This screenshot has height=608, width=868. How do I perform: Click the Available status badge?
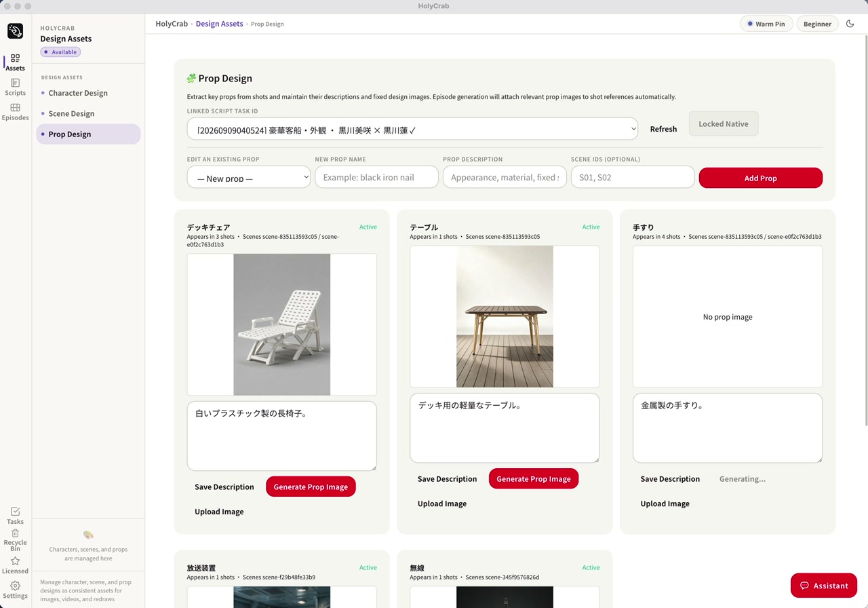coord(60,52)
